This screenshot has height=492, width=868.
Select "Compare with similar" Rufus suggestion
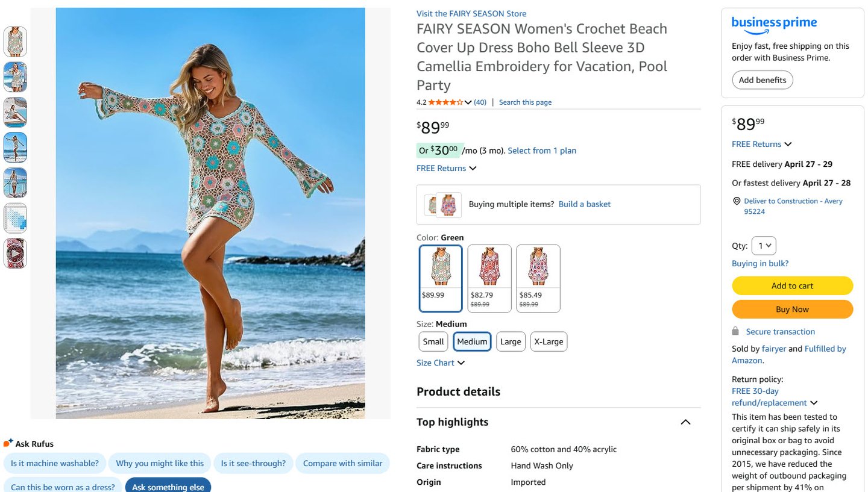coord(342,463)
